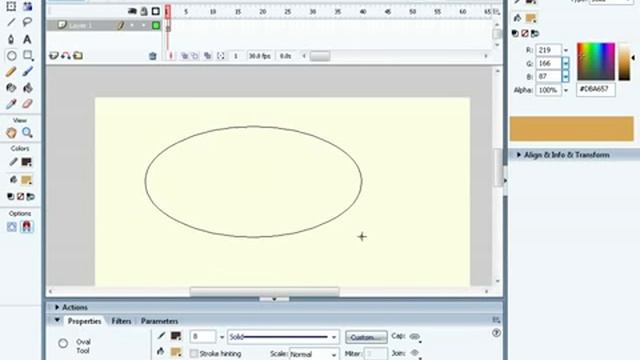Viewport: 640px width, 360px height.
Task: Select the Rectangle tool
Action: (x=28, y=56)
